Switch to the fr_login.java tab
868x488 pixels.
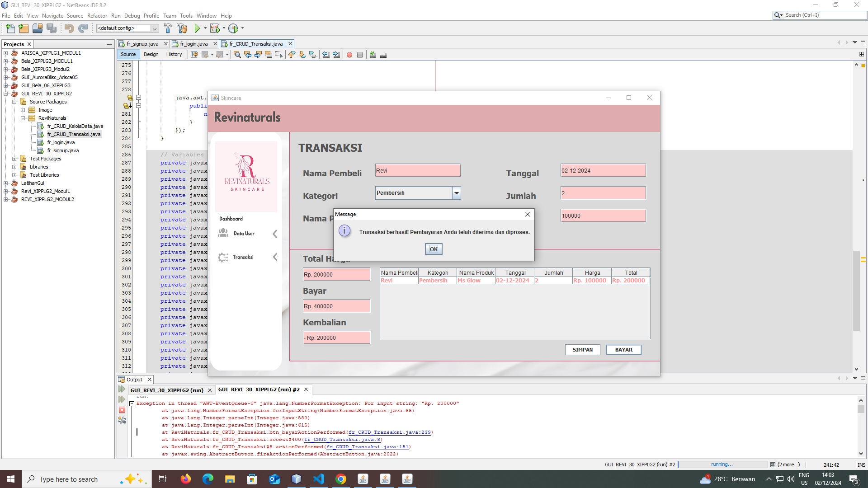pyautogui.click(x=193, y=44)
